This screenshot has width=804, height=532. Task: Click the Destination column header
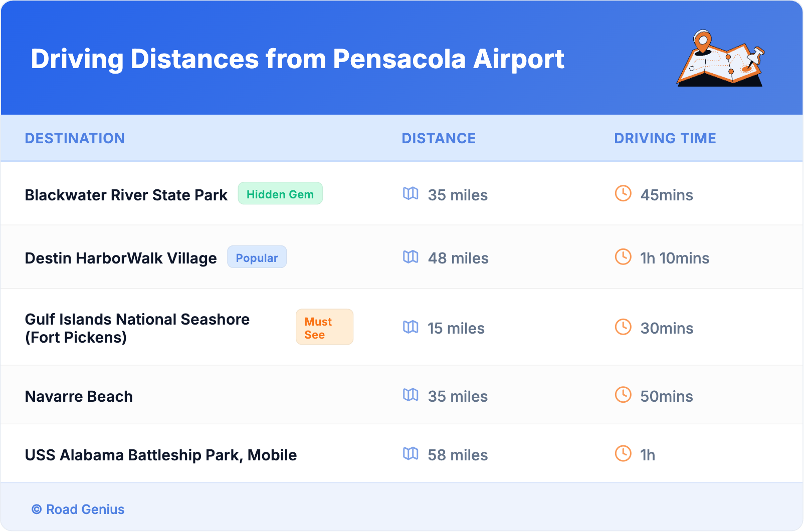click(x=75, y=138)
